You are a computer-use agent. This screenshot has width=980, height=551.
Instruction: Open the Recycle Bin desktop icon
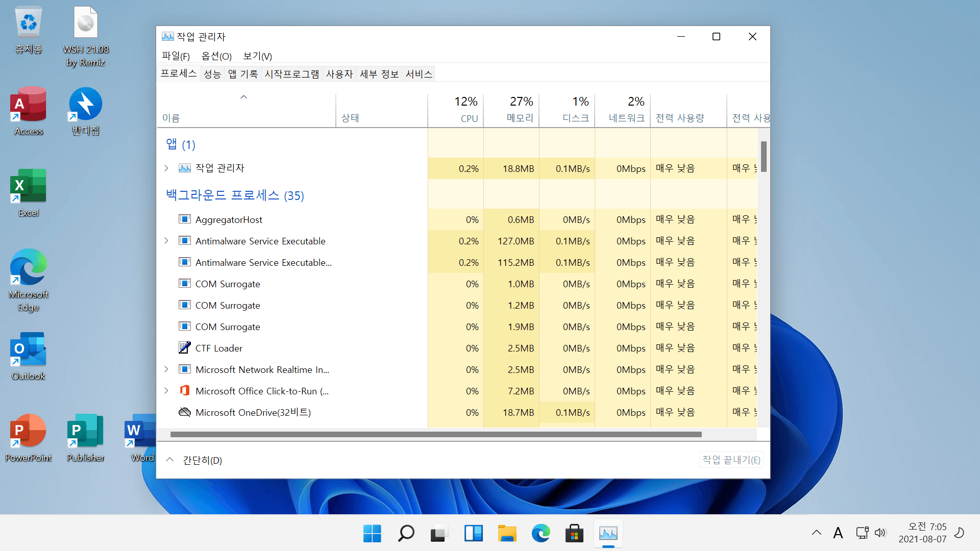[x=29, y=31]
